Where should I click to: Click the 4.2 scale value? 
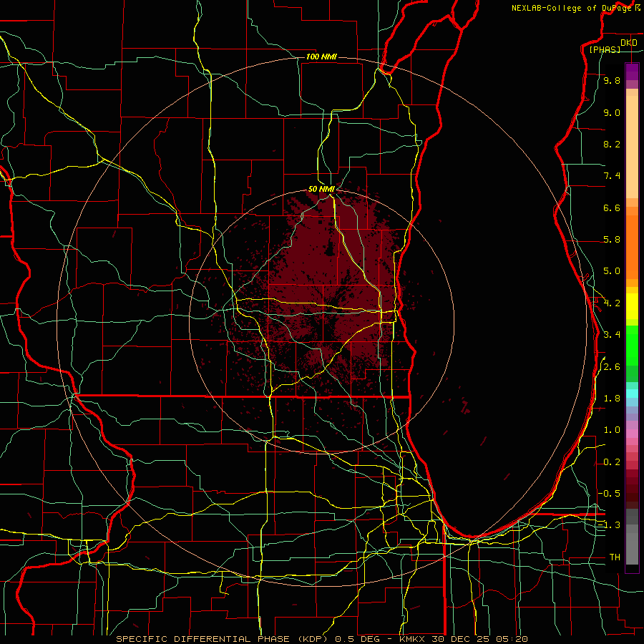coord(612,303)
